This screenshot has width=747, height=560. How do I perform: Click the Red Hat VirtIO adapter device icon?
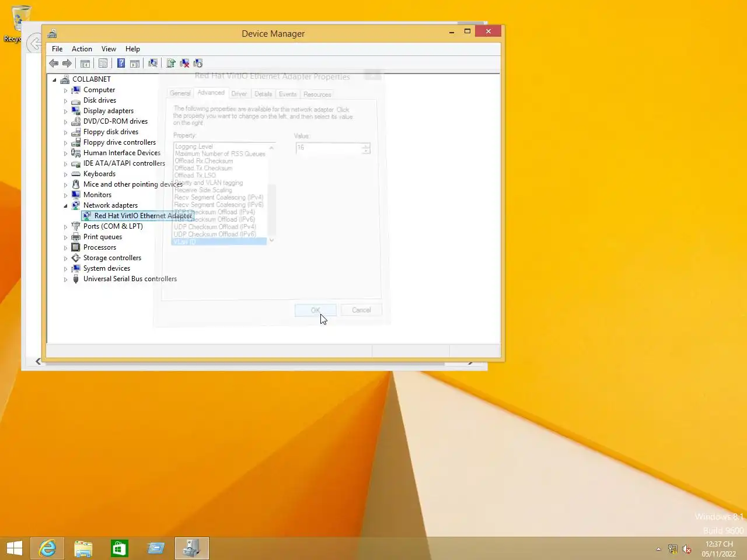tap(87, 216)
